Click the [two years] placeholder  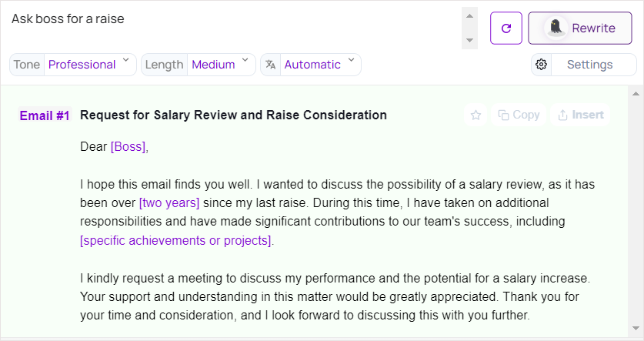click(169, 203)
